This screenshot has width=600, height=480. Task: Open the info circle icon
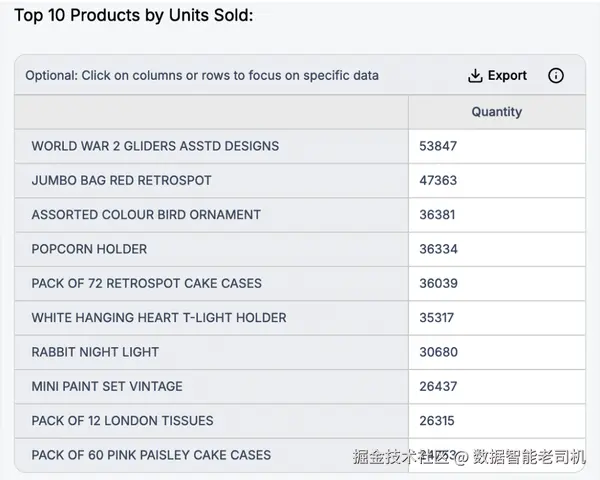coord(556,76)
